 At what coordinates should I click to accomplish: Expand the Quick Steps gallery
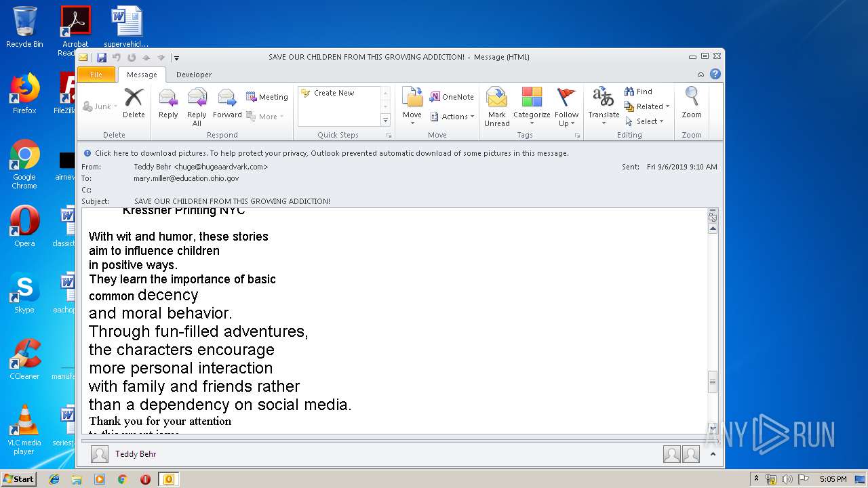click(386, 120)
